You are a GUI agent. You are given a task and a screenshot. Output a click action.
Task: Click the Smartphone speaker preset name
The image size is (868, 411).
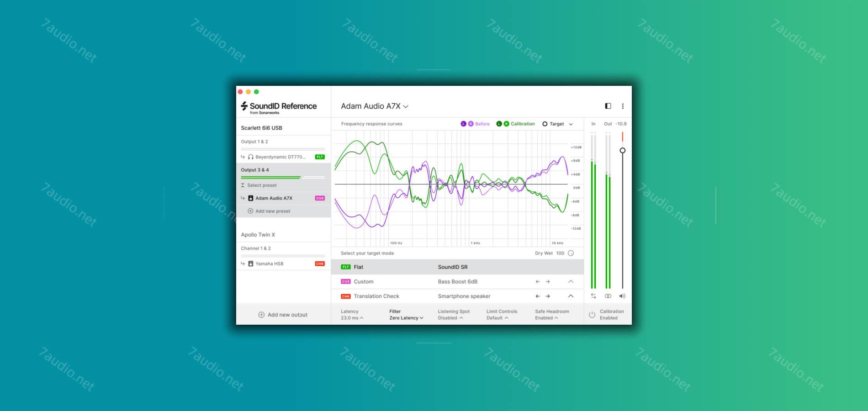[x=464, y=296]
